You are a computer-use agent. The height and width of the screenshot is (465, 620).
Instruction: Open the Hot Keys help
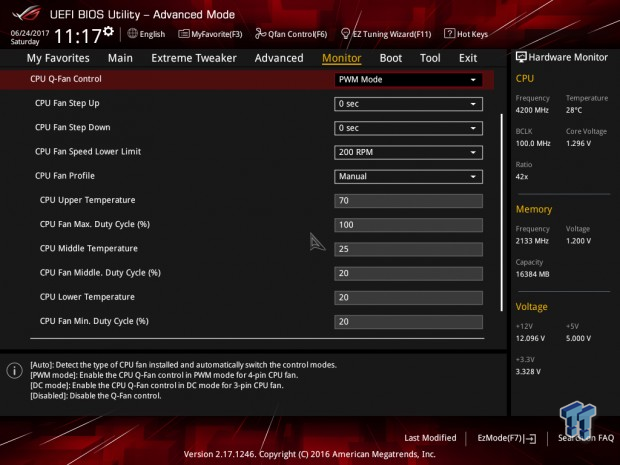[x=466, y=34]
